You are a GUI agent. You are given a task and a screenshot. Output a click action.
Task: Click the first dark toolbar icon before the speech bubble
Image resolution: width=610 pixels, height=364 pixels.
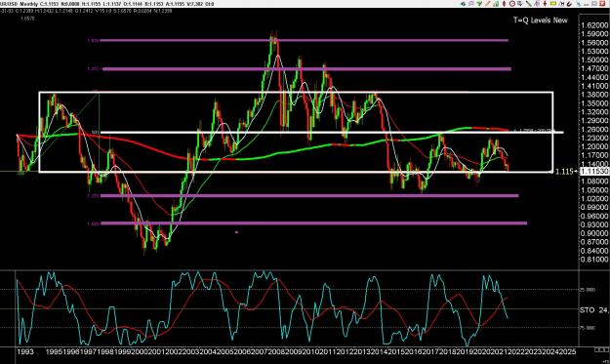(x=463, y=4)
